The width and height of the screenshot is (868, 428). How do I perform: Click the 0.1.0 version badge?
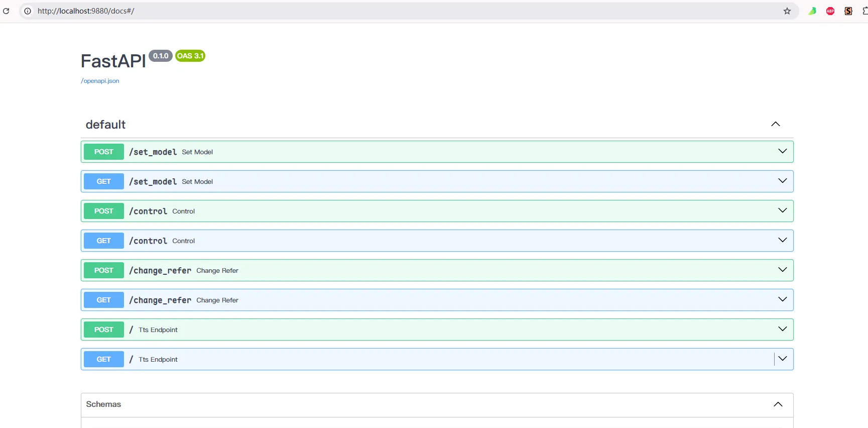click(x=161, y=56)
